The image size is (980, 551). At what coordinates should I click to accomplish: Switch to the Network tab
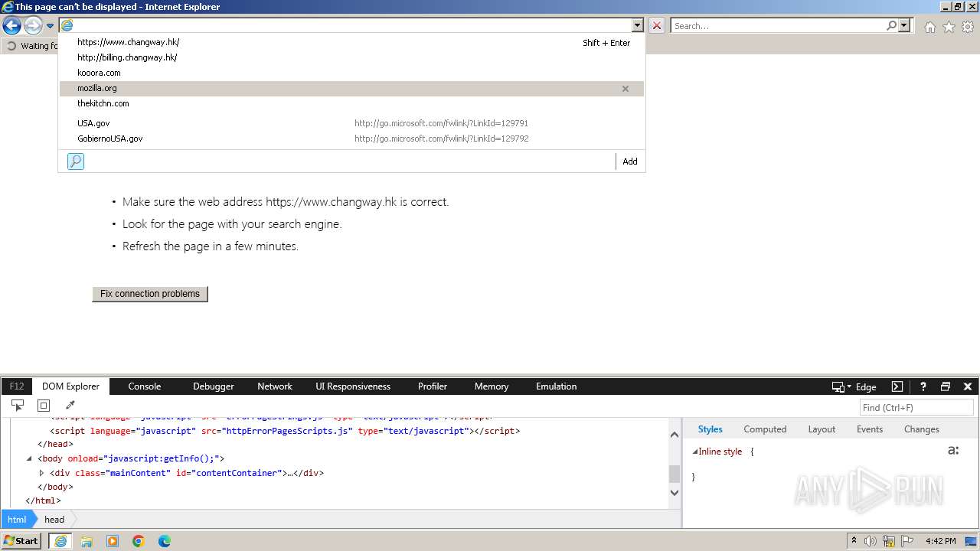[x=275, y=386]
